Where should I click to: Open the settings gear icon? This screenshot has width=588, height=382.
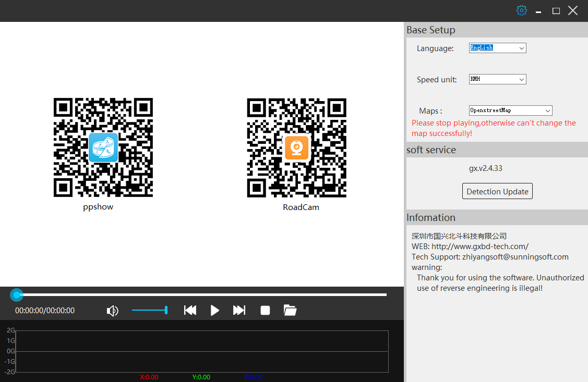(521, 10)
